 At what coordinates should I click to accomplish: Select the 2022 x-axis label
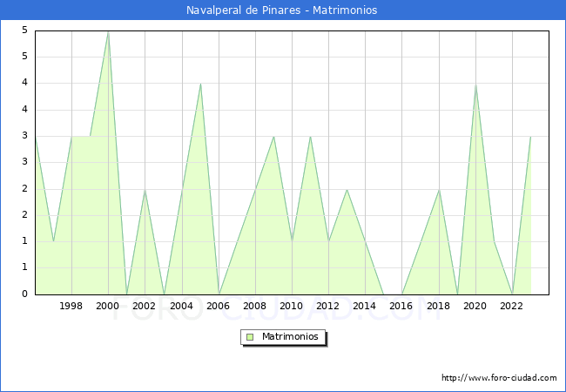tap(511, 306)
